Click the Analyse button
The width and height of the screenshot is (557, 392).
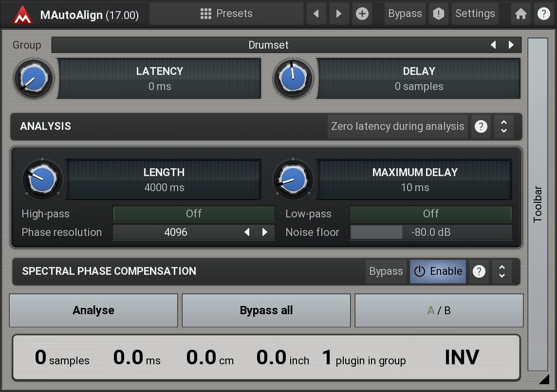93,310
